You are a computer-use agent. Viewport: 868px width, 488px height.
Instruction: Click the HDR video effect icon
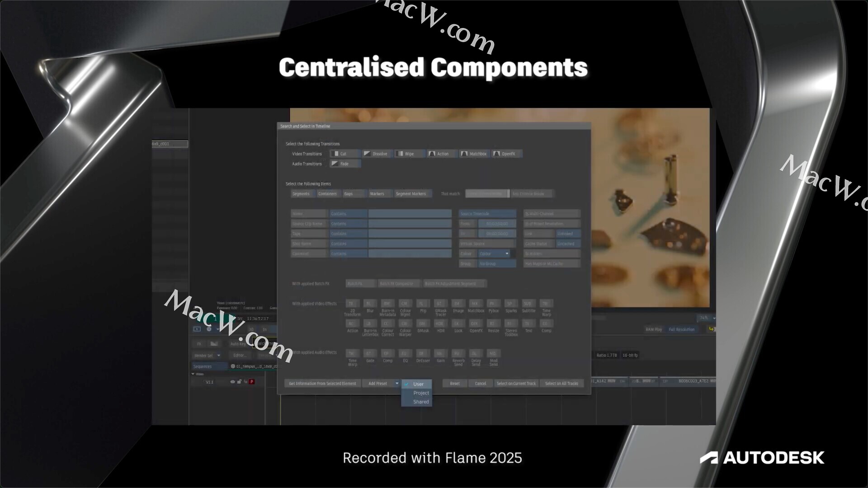(440, 324)
